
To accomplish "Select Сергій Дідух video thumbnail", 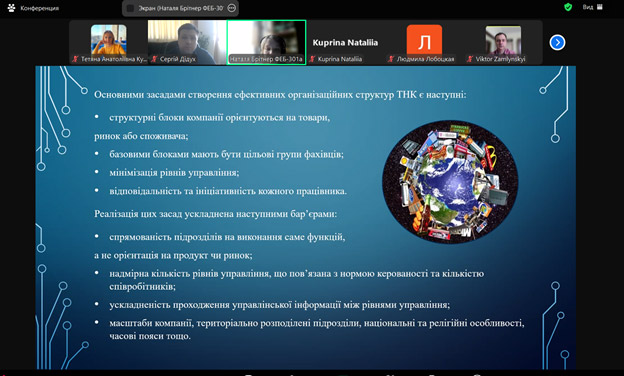I will (187, 42).
